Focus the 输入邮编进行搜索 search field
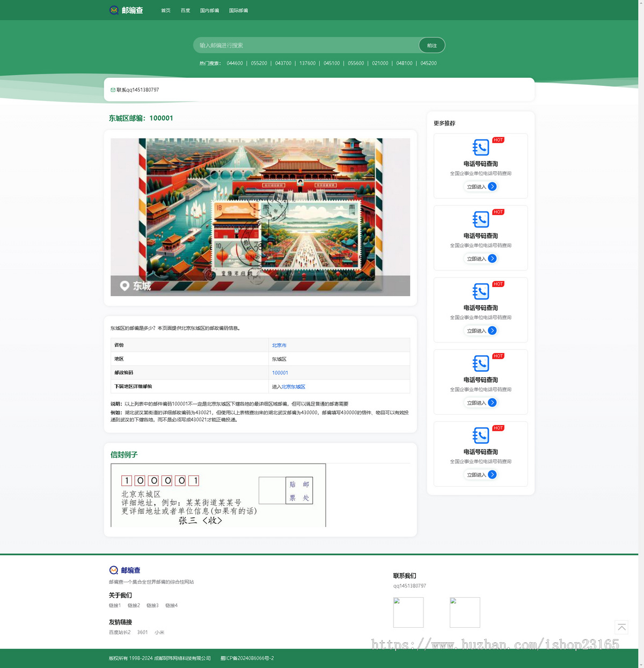 pos(306,45)
